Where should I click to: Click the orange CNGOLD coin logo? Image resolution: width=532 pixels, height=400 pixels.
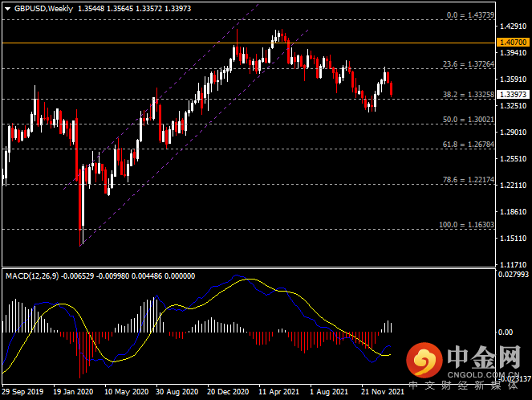(423, 361)
